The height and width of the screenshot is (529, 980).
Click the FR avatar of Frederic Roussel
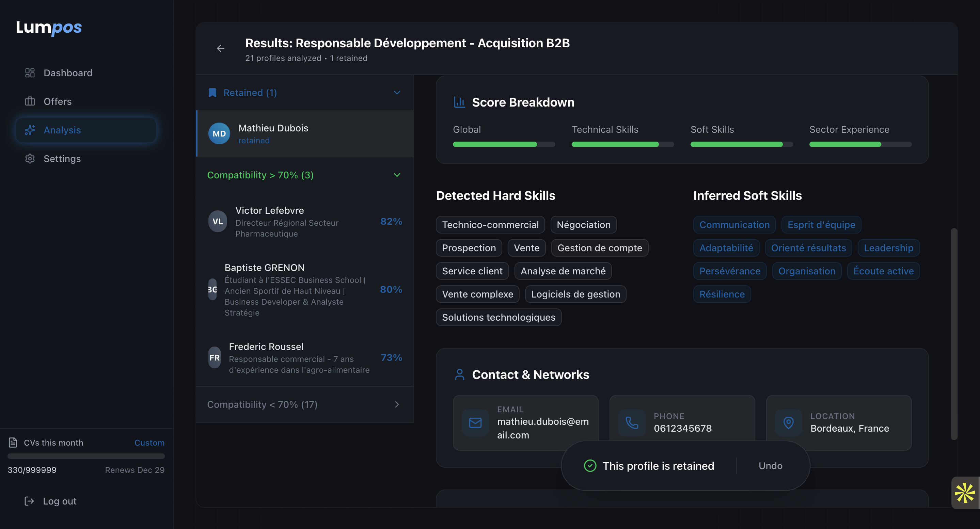pyautogui.click(x=214, y=357)
